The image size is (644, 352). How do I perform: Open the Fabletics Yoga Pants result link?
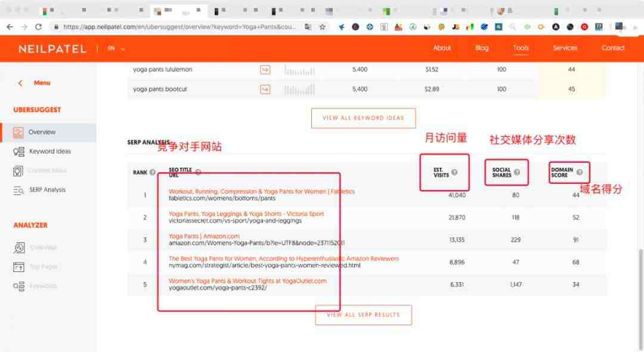pos(262,192)
